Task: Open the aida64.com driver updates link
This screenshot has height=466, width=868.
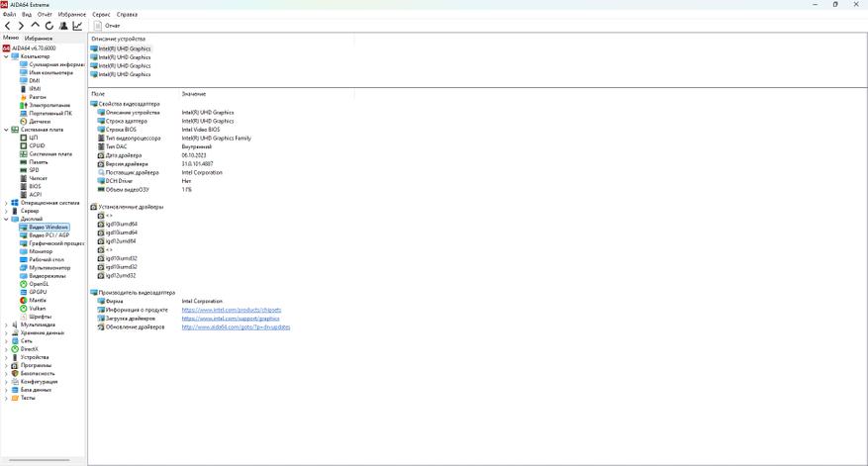Action: [x=236, y=327]
